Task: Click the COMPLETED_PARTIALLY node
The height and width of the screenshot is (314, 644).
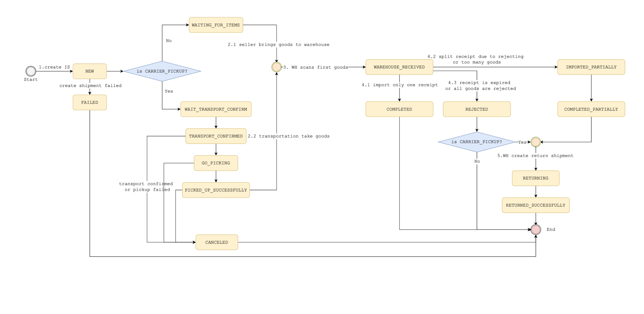Action: [591, 109]
